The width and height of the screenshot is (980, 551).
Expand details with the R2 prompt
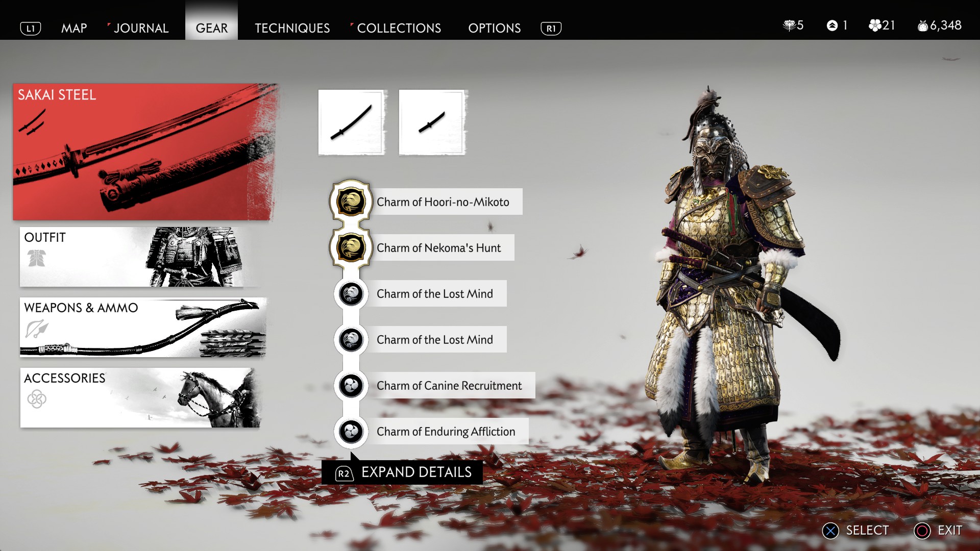[x=402, y=472]
